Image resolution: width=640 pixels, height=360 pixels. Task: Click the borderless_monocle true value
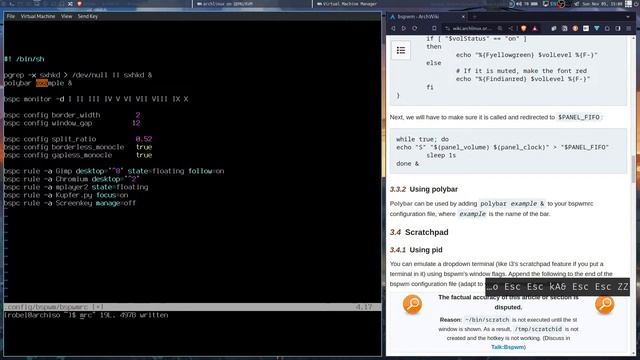pyautogui.click(x=144, y=147)
